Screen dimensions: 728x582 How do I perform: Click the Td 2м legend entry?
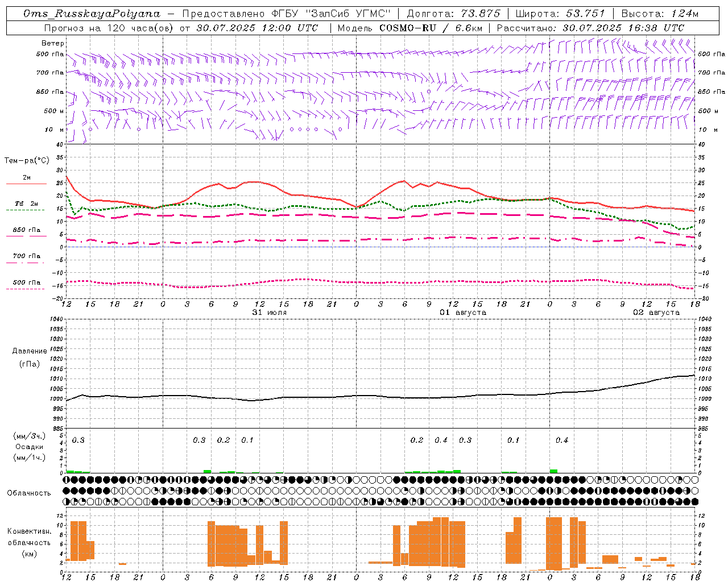click(x=26, y=203)
